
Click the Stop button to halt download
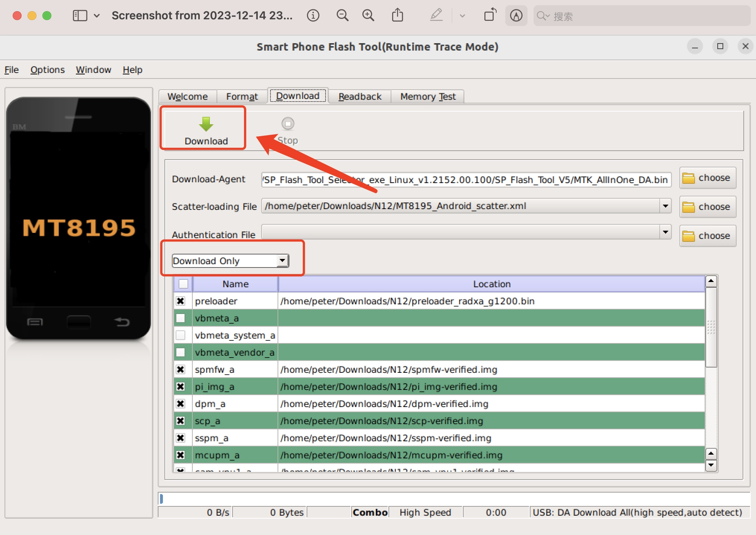click(288, 128)
